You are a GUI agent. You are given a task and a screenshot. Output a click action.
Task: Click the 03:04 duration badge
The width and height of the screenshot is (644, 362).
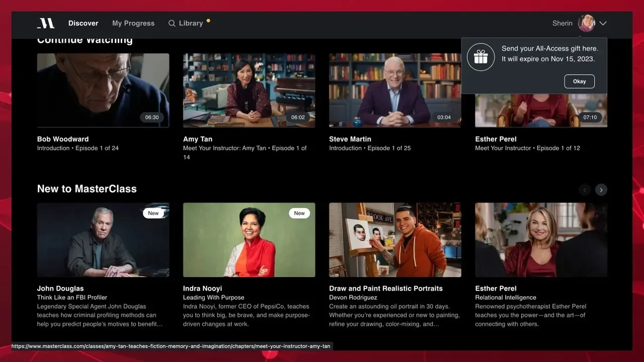(444, 117)
